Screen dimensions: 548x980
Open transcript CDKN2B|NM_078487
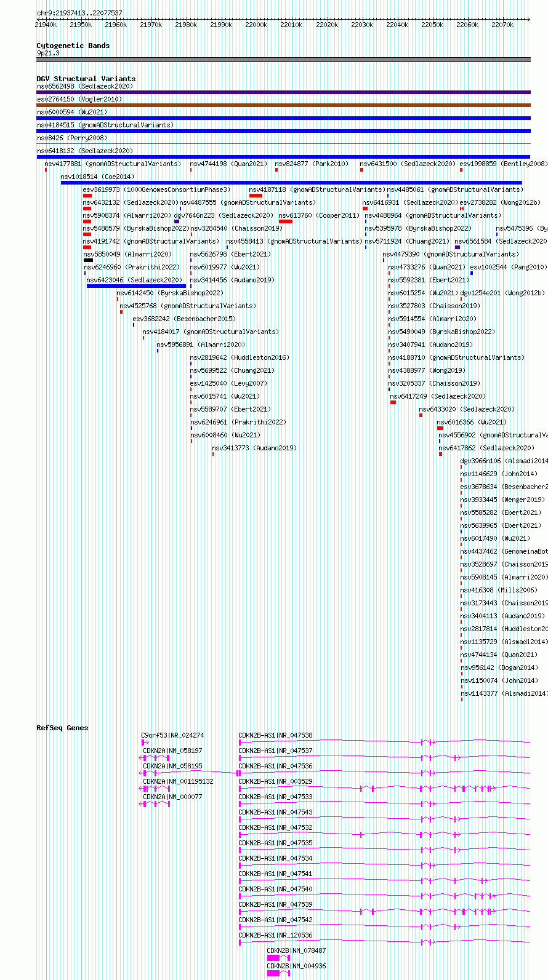click(296, 950)
